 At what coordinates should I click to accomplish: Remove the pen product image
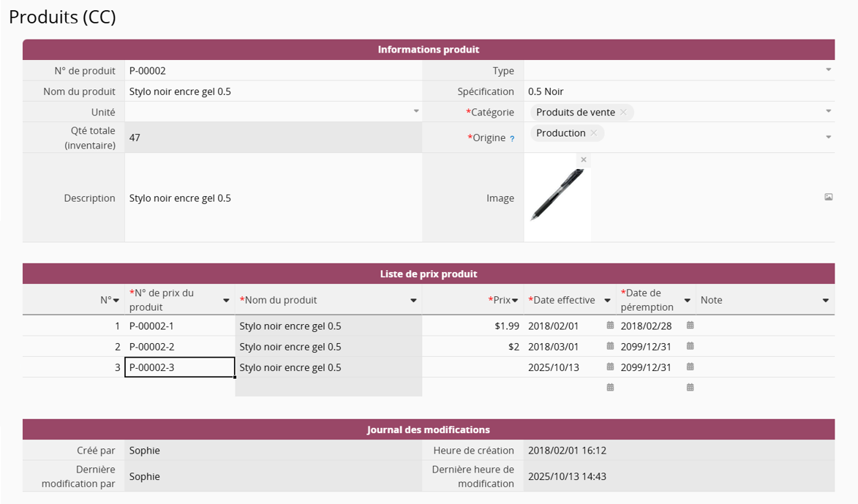583,159
